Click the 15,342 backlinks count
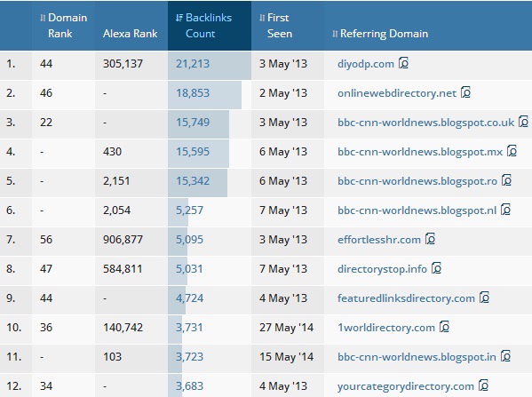532x397 pixels. point(193,181)
